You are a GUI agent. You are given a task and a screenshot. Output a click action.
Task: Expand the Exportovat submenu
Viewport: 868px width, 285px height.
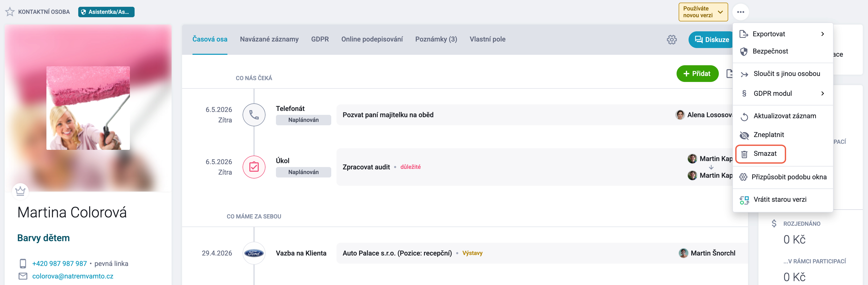click(782, 34)
